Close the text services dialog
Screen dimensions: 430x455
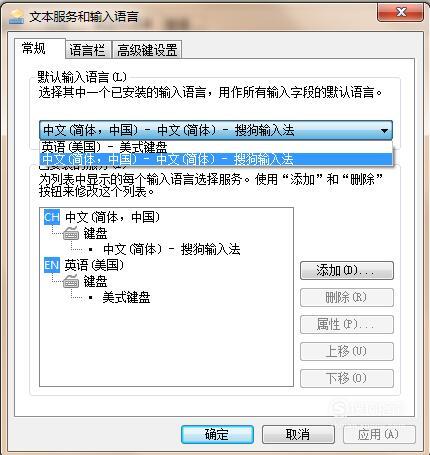[x=400, y=13]
